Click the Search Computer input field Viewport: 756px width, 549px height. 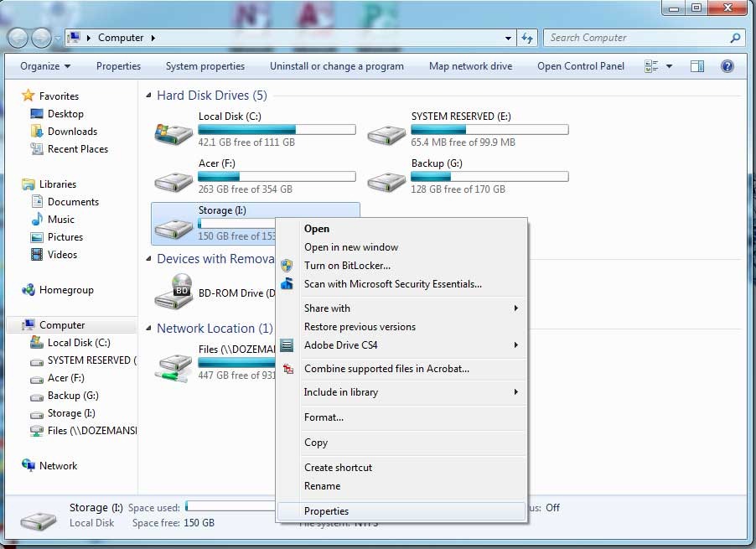pos(636,38)
